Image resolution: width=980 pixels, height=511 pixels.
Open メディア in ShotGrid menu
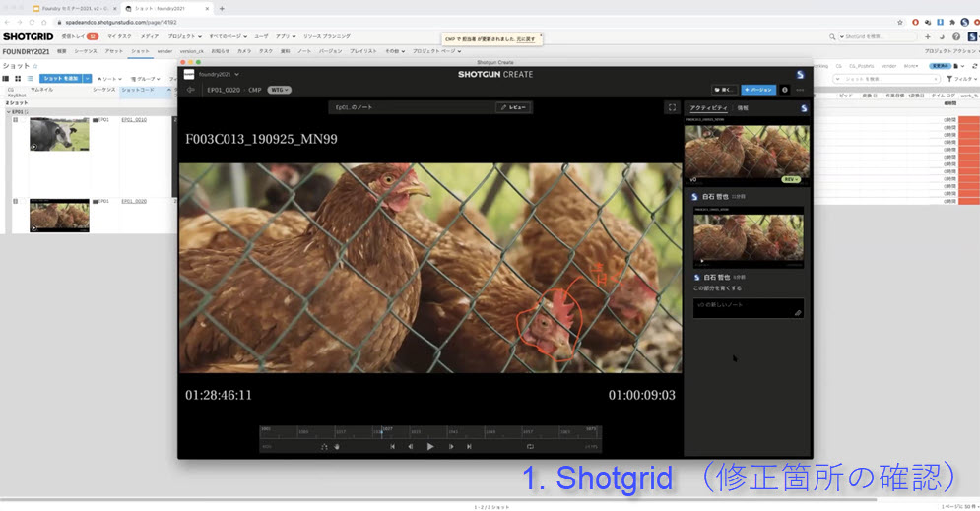click(150, 36)
